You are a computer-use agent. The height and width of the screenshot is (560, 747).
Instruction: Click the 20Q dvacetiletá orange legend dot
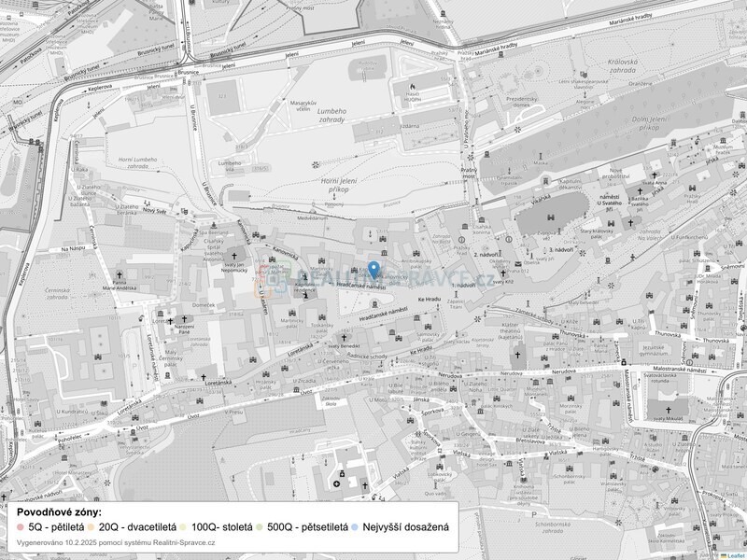click(91, 527)
